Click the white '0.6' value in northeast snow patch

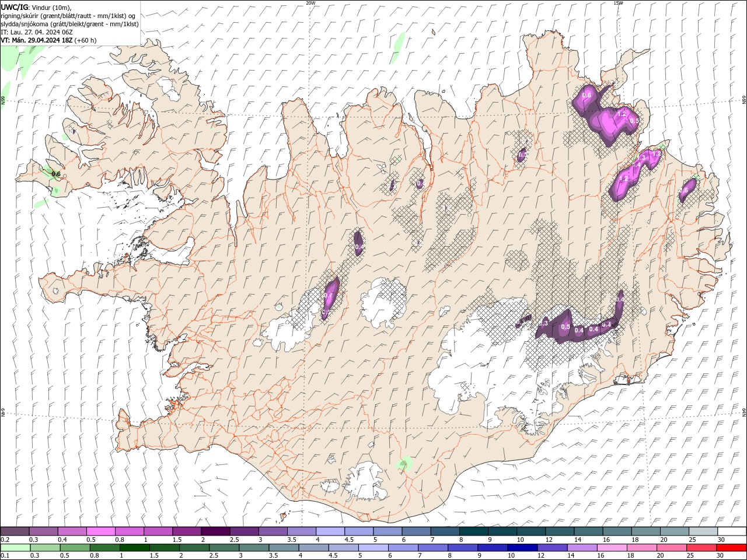(x=587, y=95)
